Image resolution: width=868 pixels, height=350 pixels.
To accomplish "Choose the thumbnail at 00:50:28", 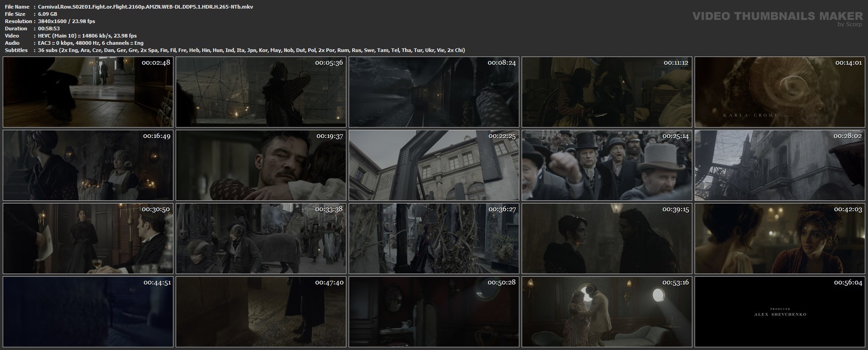I will pyautogui.click(x=434, y=312).
